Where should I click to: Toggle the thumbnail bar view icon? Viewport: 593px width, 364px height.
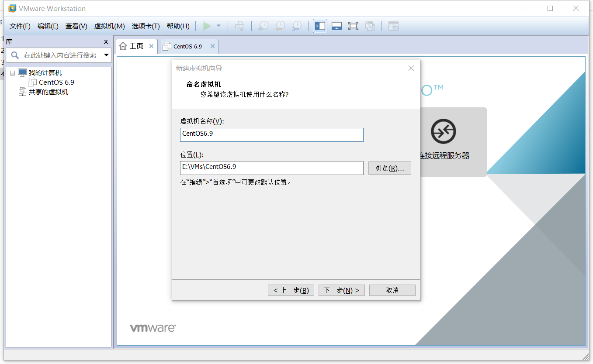[336, 26]
